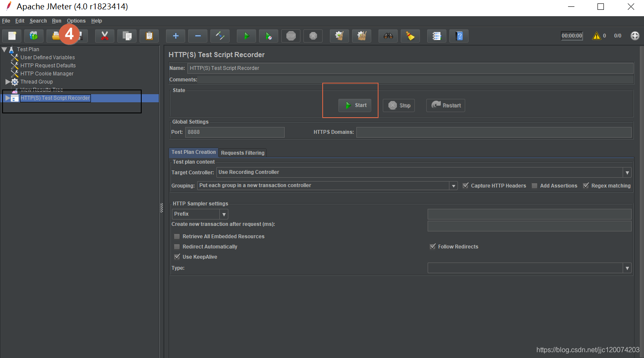Open the Search menu
The width and height of the screenshot is (644, 358).
pyautogui.click(x=38, y=21)
